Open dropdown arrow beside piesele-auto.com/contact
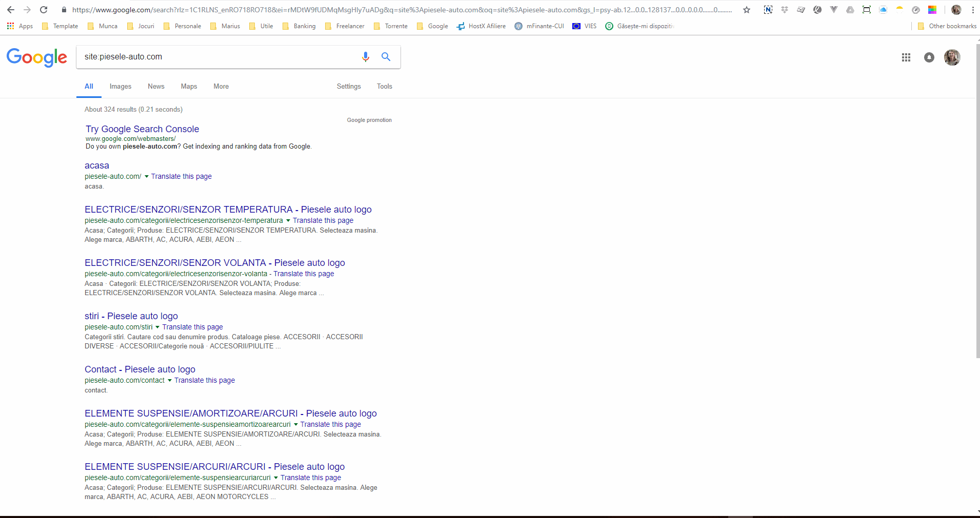Image resolution: width=980 pixels, height=518 pixels. tap(170, 381)
